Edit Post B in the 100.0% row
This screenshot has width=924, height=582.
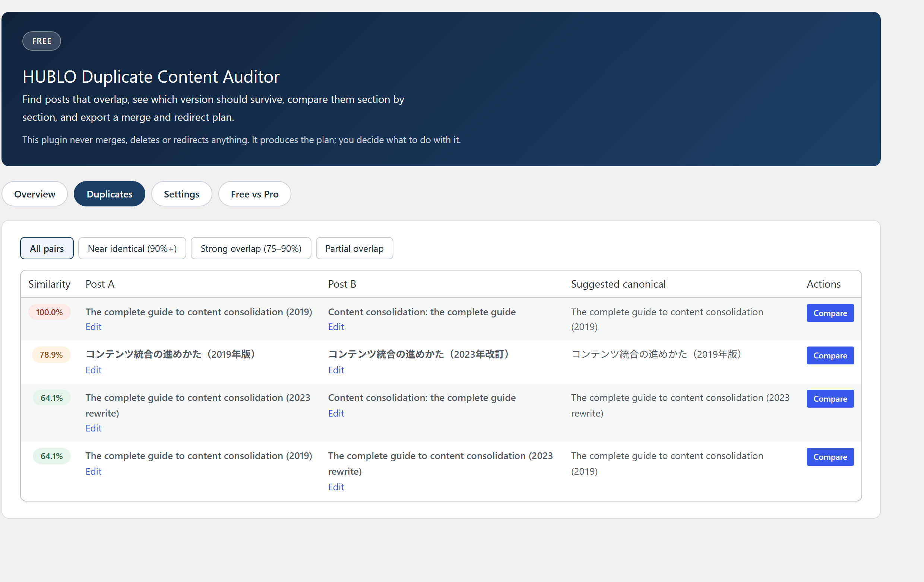[x=336, y=327]
